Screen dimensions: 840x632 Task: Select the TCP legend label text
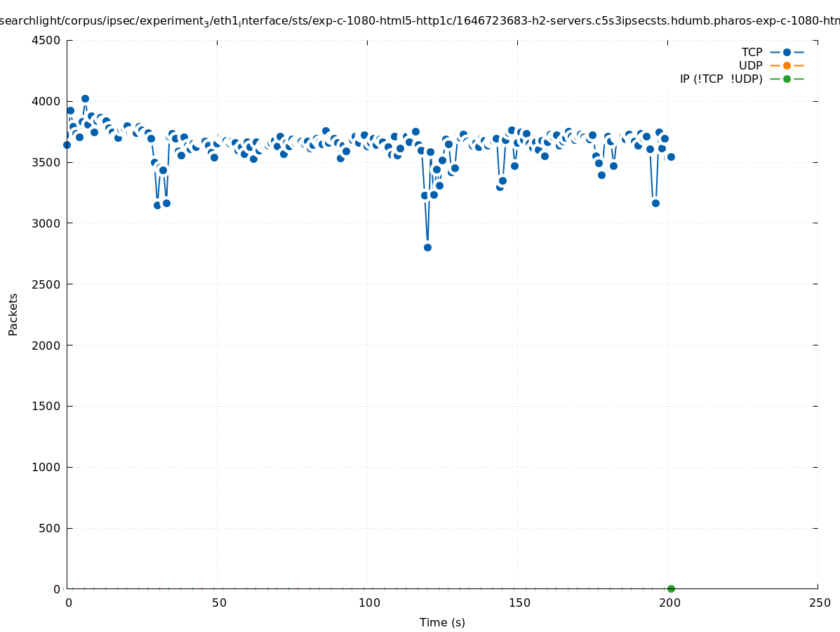752,52
